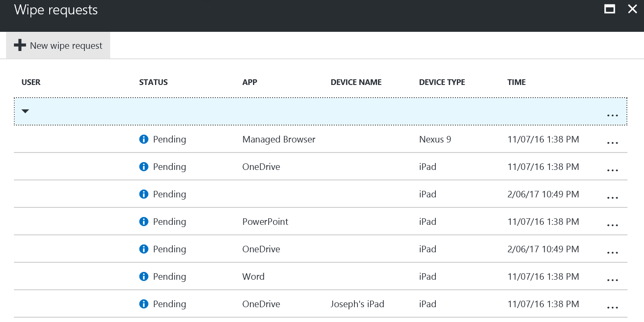Select the TIME column header
The width and height of the screenshot is (644, 322).
click(x=516, y=82)
